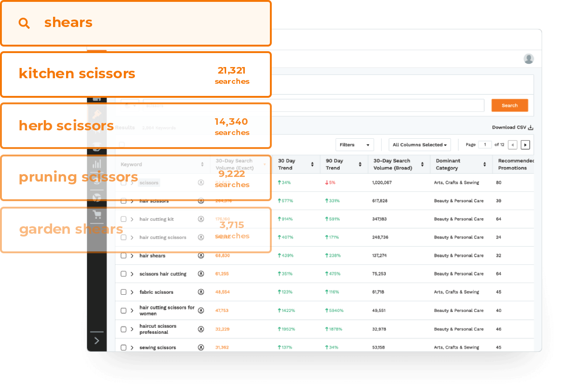Go to the next results page
The width and height of the screenshot is (564, 392).
click(x=525, y=145)
